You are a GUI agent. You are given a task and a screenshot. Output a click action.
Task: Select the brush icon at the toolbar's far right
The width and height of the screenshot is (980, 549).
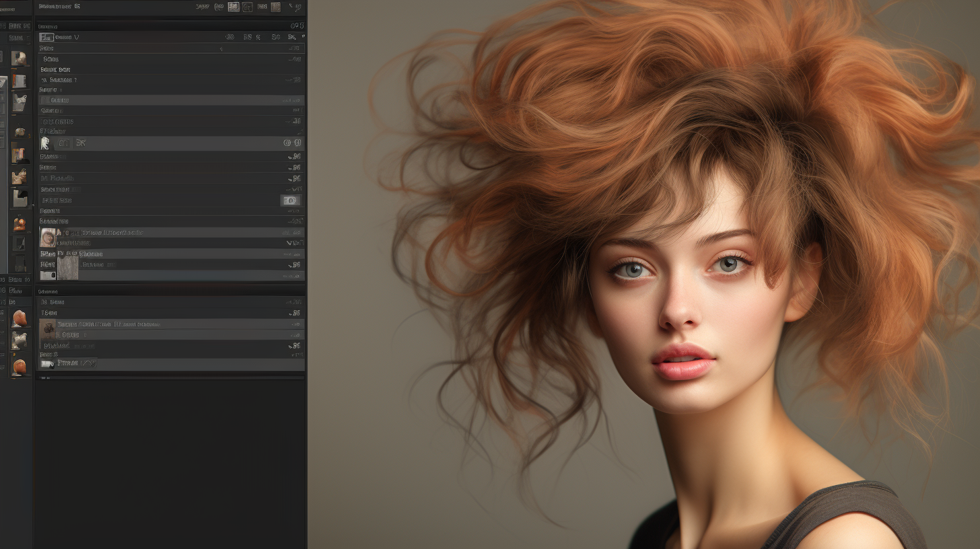297,7
